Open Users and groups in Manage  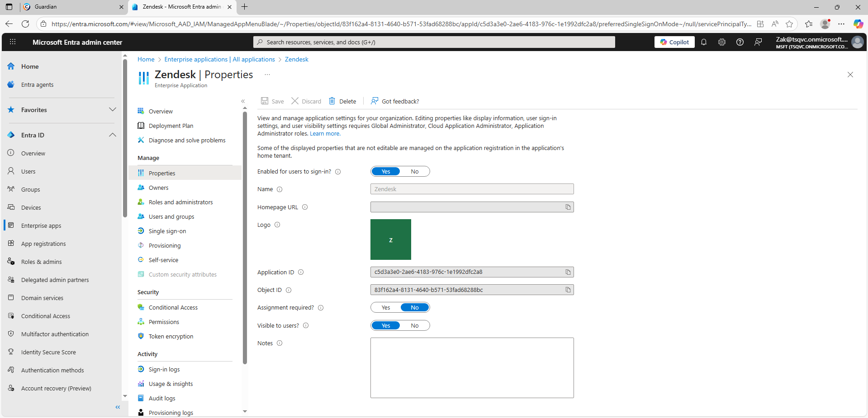tap(171, 217)
